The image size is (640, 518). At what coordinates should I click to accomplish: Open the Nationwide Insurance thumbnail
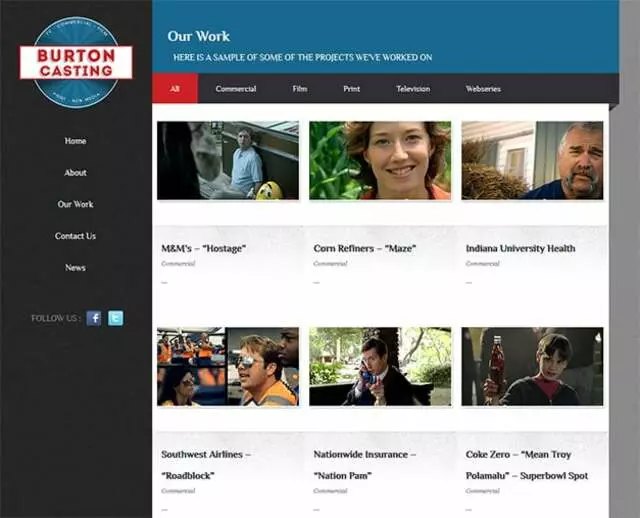(x=380, y=367)
